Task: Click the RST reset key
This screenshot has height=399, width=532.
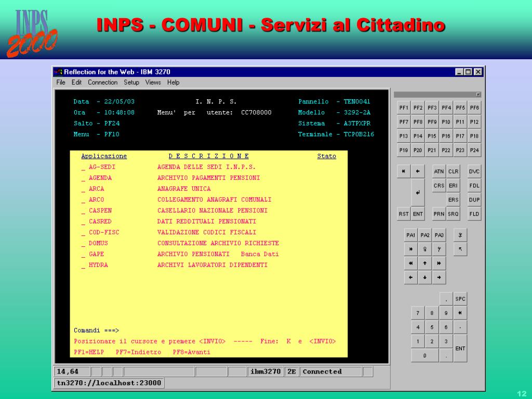Action: coord(403,214)
